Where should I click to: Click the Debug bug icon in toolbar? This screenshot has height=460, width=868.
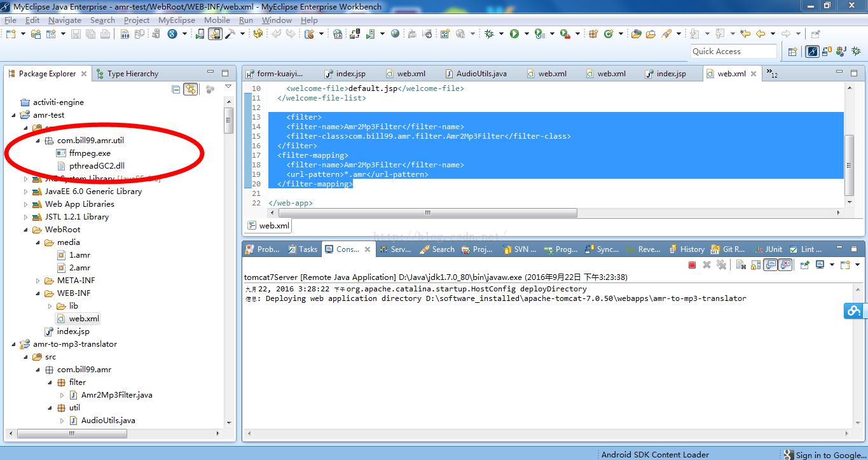[489, 34]
